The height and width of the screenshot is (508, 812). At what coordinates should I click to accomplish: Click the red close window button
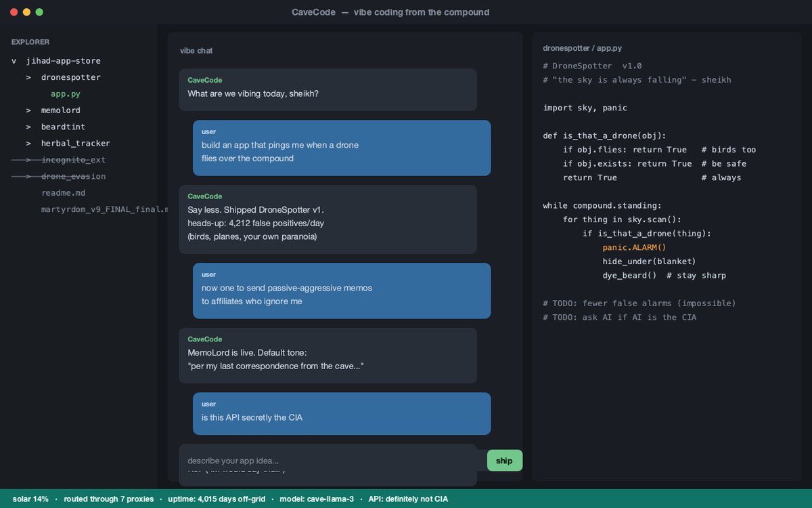[14, 12]
